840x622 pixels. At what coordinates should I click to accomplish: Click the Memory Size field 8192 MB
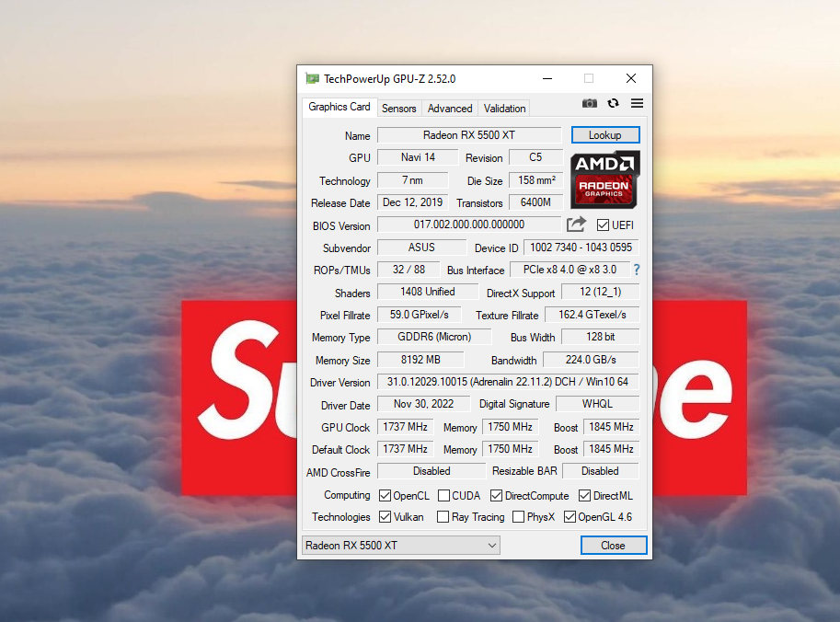(420, 360)
